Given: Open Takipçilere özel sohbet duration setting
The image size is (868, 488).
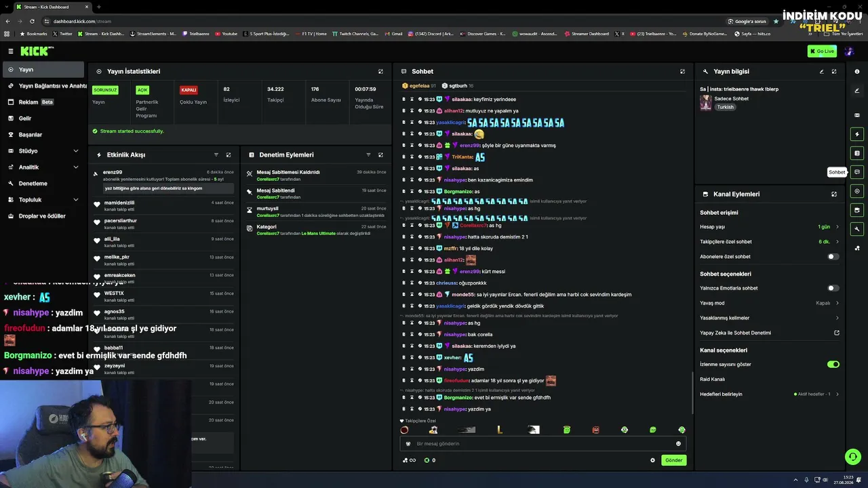Looking at the screenshot, I should [769, 242].
